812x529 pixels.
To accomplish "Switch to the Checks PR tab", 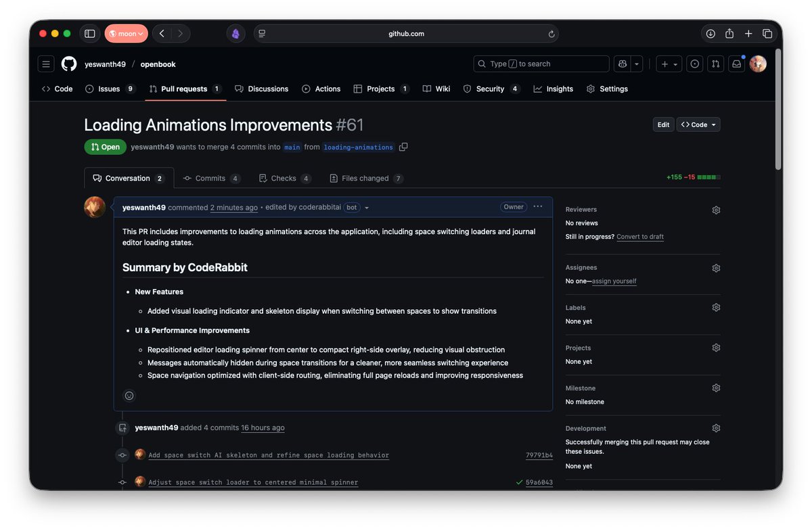I will [285, 178].
